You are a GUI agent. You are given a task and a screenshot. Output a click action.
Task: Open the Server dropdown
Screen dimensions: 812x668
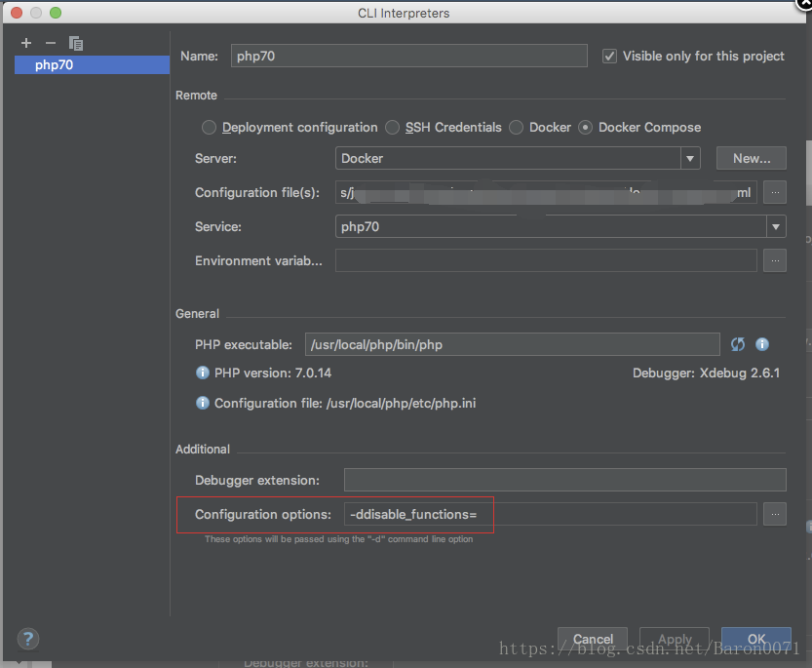(689, 158)
